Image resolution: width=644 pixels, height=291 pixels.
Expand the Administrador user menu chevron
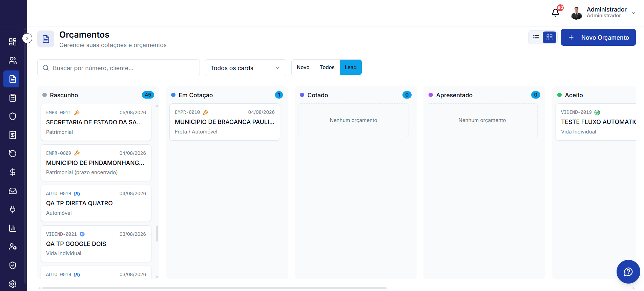coord(633,13)
